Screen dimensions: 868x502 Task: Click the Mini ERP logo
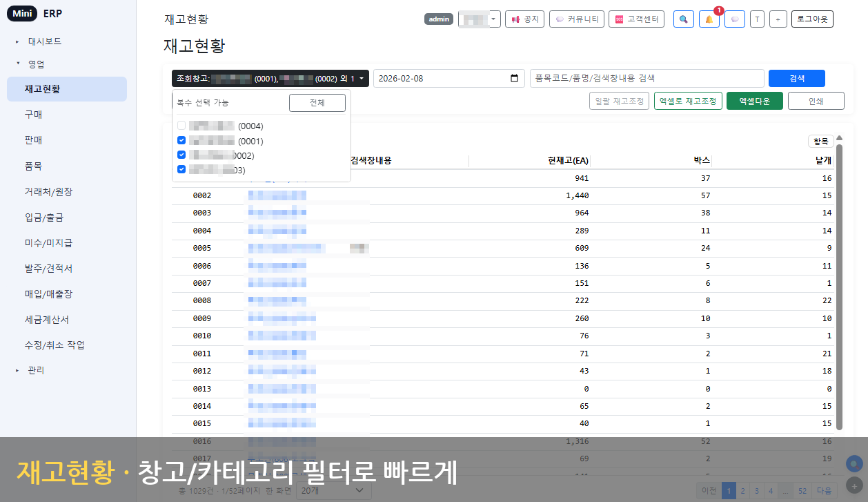click(x=34, y=13)
